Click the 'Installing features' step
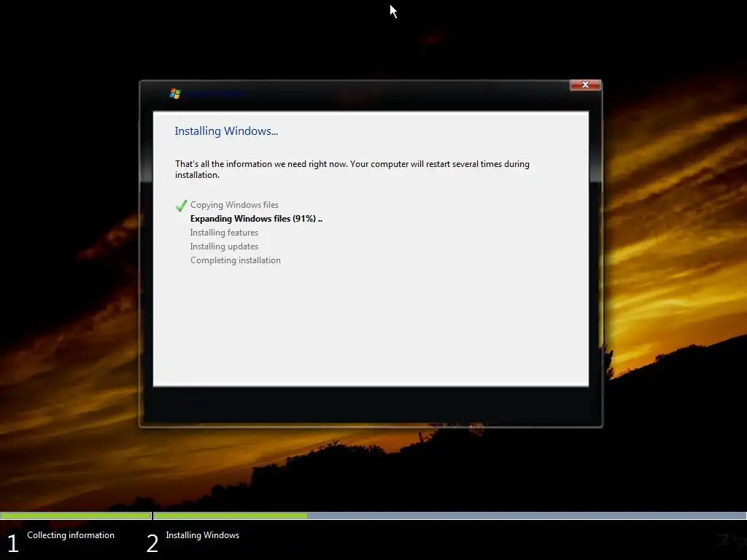Screen dimensions: 747x560 pos(224,233)
